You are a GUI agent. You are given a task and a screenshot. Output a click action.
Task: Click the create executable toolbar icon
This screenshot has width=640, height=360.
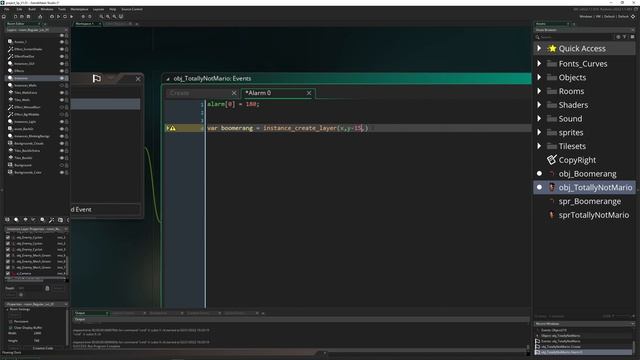coord(40,17)
